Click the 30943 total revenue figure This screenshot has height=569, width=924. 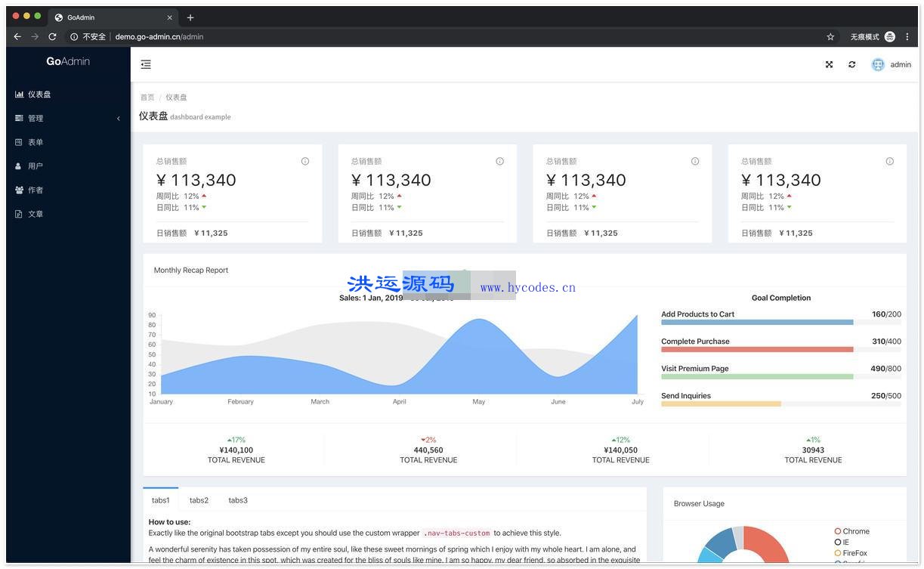[x=813, y=450]
